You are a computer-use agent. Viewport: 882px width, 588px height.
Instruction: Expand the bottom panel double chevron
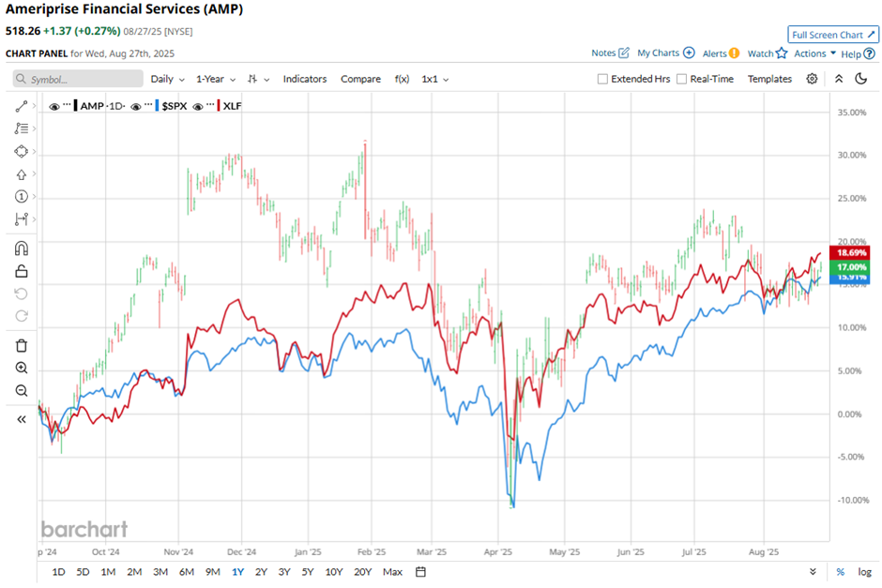(x=813, y=572)
